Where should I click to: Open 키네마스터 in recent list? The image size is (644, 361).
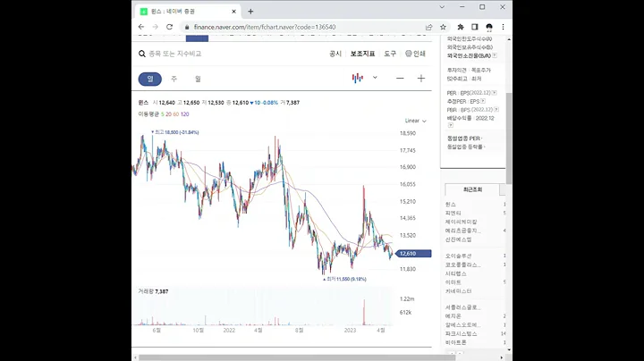458,291
